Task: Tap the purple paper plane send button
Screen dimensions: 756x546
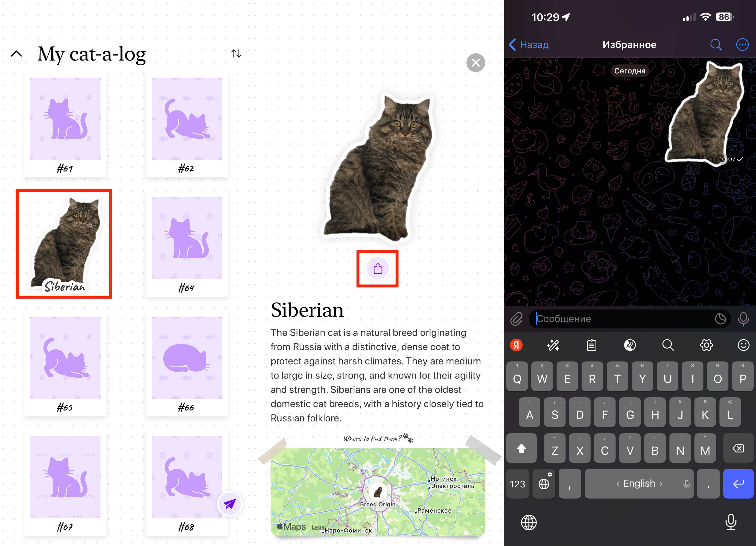Action: [x=229, y=503]
